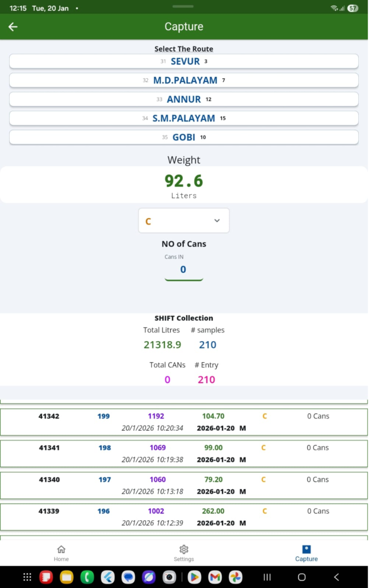Select the ANNUR route option
This screenshot has width=376, height=588.
coord(184,99)
